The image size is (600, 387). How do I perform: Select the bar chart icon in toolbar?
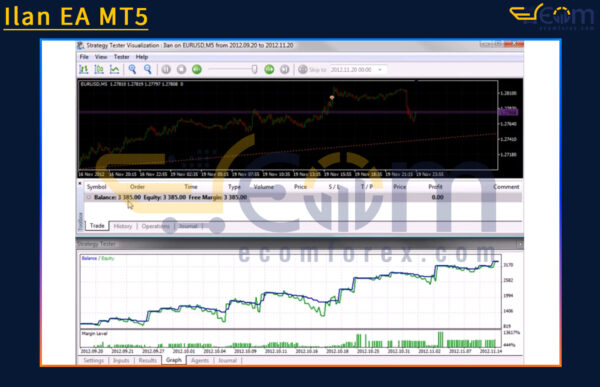click(83, 69)
